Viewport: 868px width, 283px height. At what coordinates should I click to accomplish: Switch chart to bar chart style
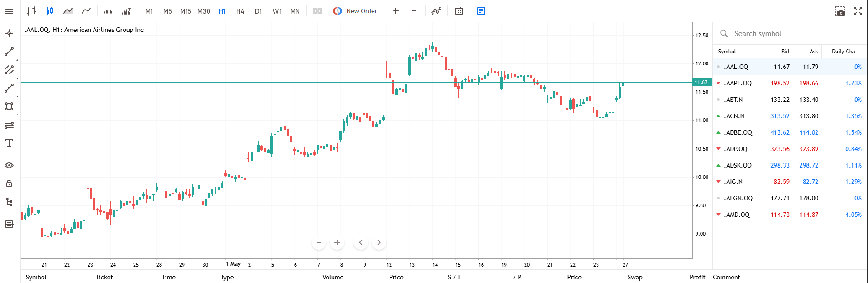point(31,11)
